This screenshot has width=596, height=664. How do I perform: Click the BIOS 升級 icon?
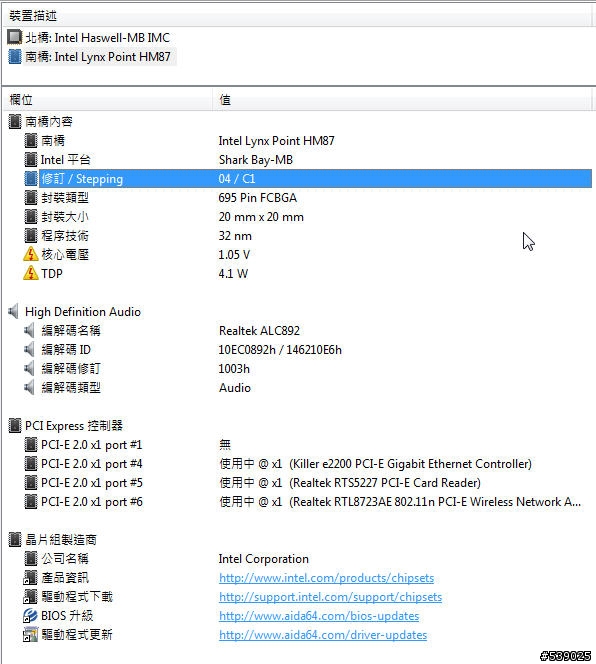[30, 616]
